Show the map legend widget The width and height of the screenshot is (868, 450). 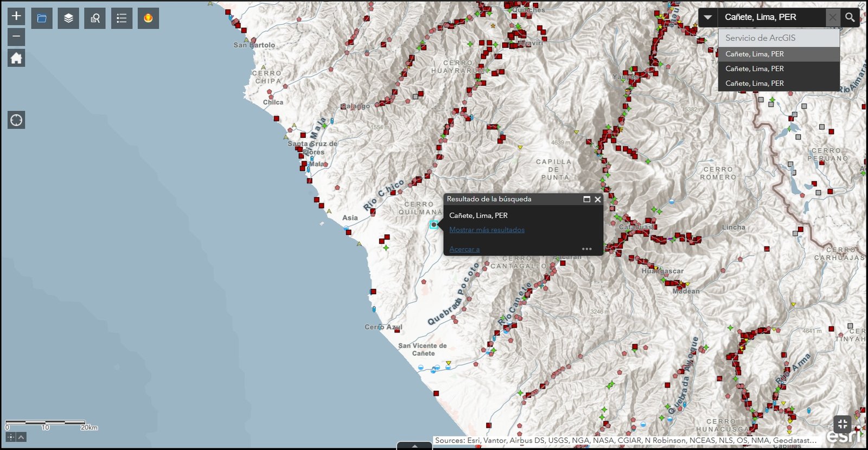pyautogui.click(x=122, y=18)
